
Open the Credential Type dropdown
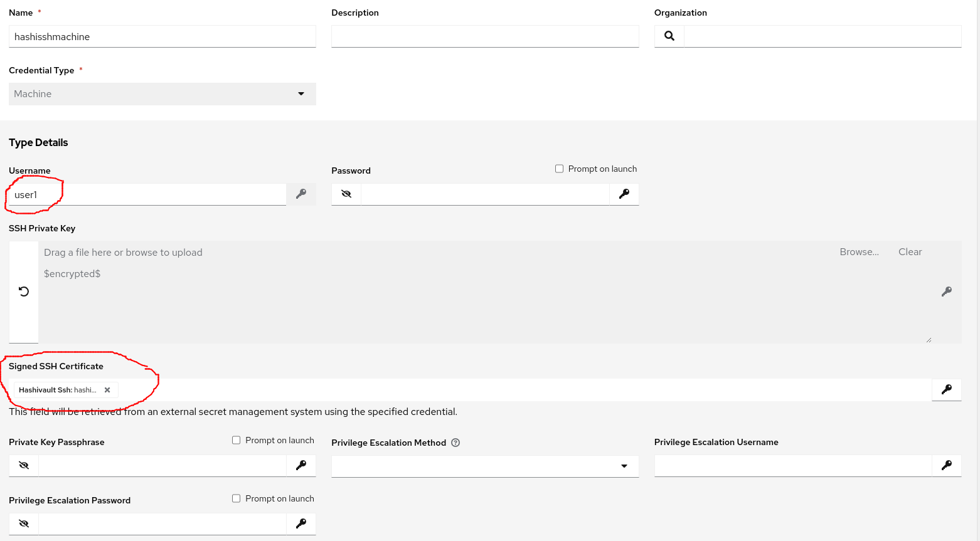(x=162, y=94)
